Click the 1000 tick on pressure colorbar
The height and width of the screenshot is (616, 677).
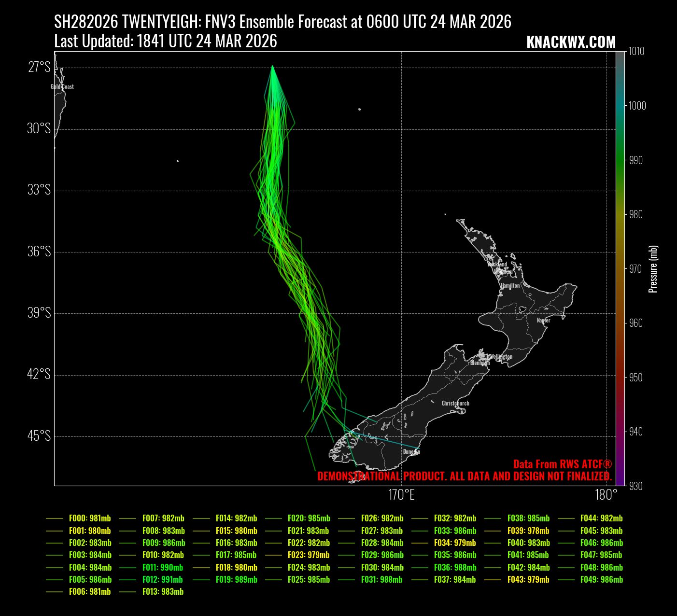tap(636, 106)
